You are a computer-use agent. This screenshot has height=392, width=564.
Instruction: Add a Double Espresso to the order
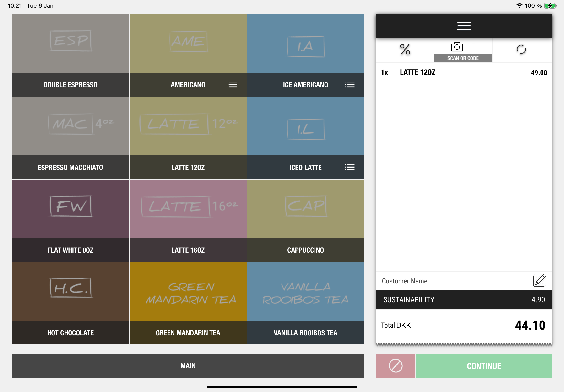tap(70, 55)
